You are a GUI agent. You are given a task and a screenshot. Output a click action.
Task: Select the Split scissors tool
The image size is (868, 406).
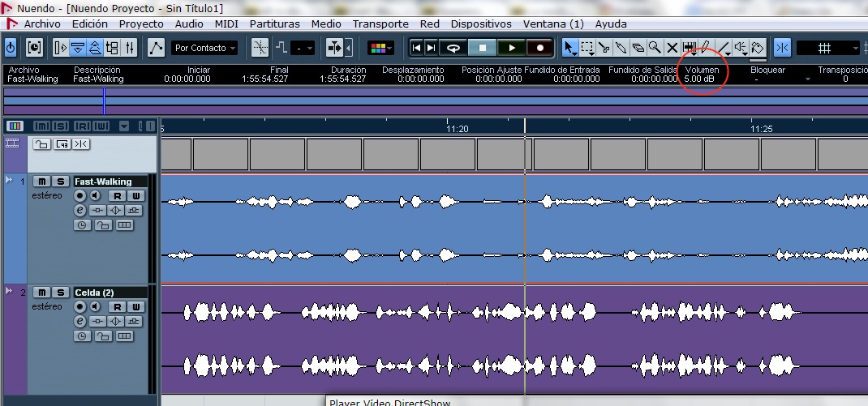(604, 48)
